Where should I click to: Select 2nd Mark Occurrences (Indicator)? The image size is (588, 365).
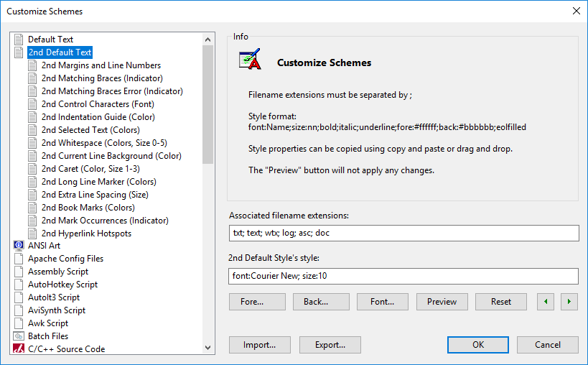(105, 221)
